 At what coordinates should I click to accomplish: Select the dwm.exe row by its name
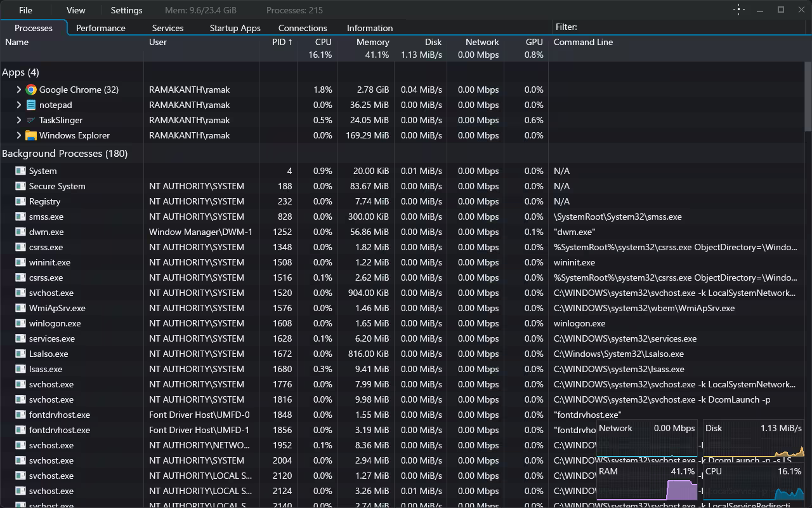tap(46, 232)
